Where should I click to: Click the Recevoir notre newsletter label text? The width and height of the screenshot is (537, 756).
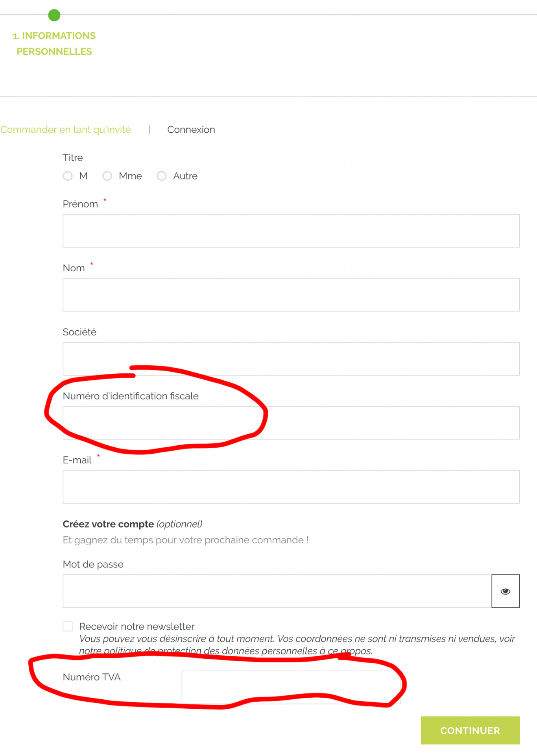[137, 626]
